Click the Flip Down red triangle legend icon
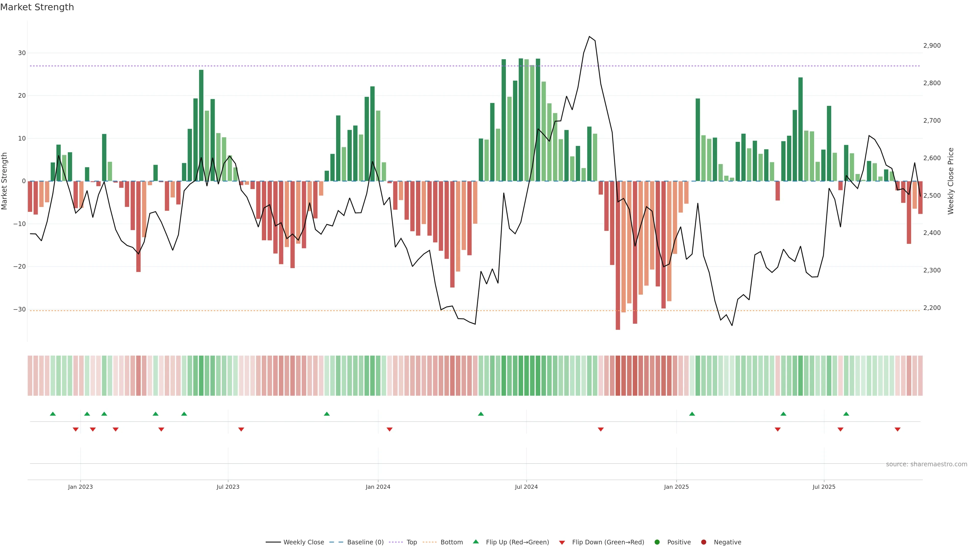Screen dimensions: 980x551 point(562,543)
